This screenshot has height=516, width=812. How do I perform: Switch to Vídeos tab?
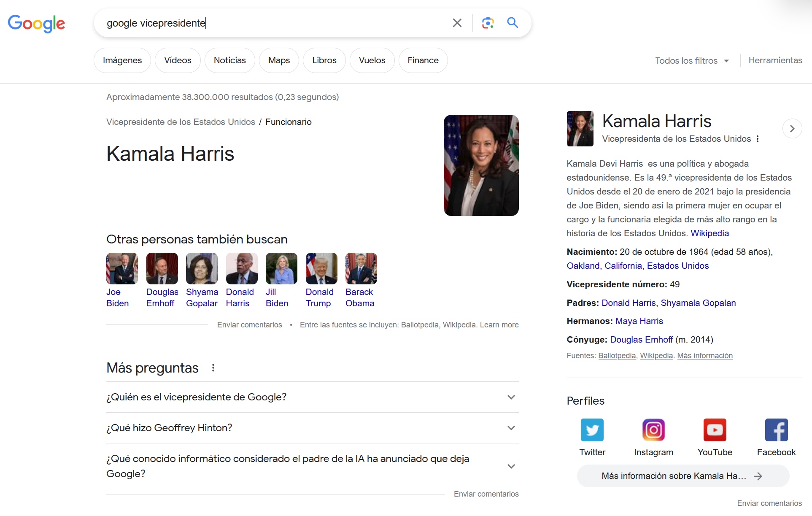point(178,60)
